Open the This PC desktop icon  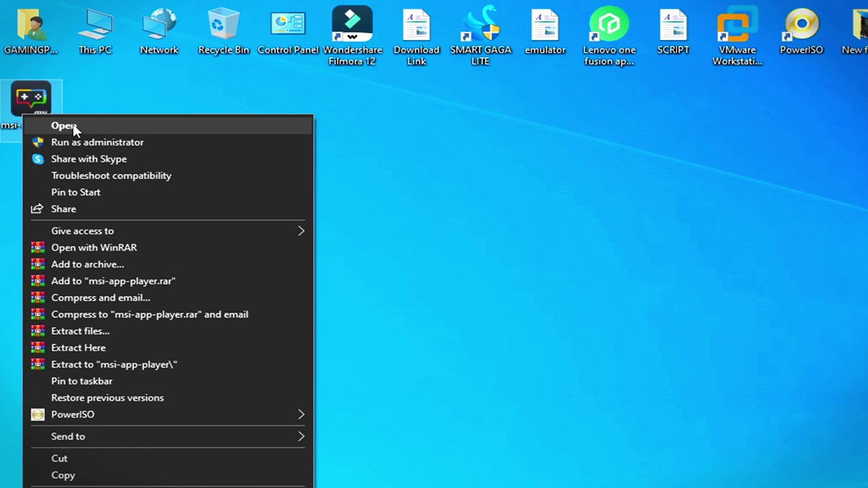point(95,30)
